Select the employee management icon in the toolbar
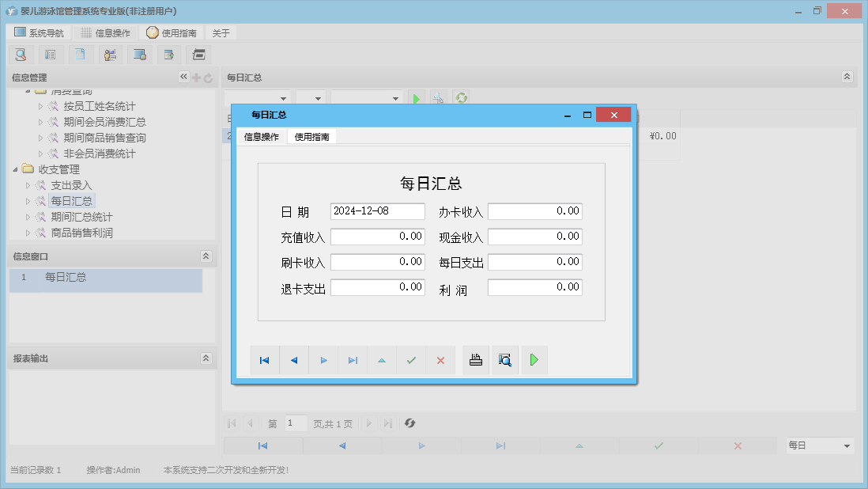 [110, 54]
